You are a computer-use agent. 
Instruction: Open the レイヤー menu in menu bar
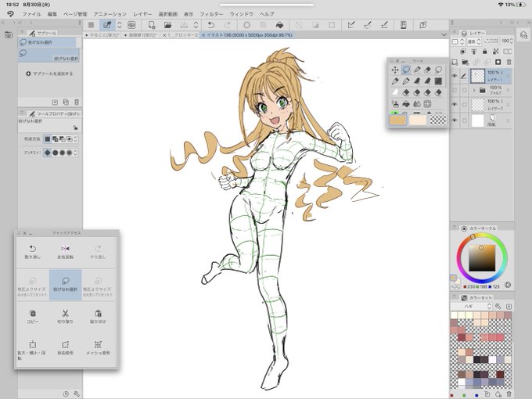142,14
